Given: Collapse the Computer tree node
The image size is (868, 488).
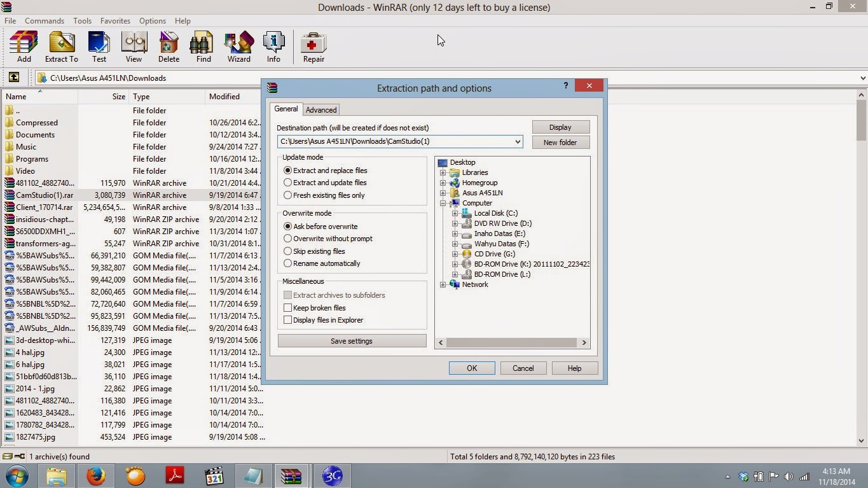Looking at the screenshot, I should point(443,203).
